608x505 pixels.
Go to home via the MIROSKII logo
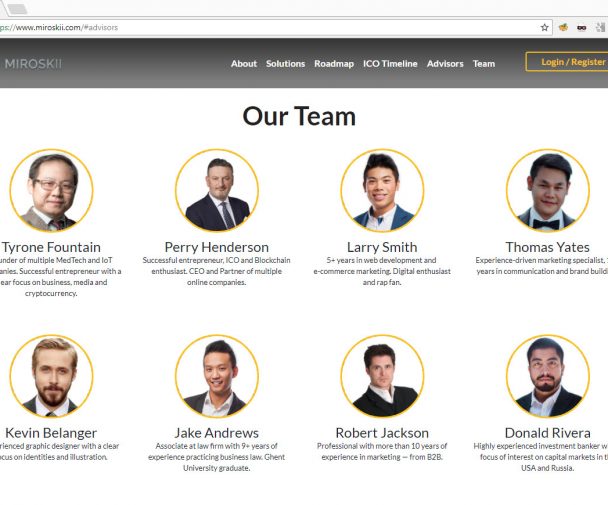(x=33, y=64)
